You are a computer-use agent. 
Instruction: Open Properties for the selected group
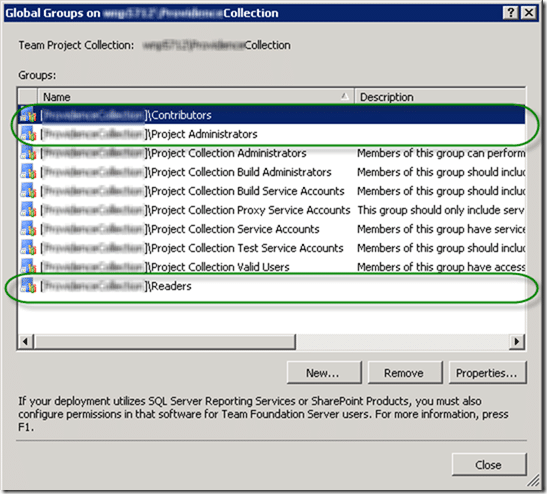pos(487,373)
